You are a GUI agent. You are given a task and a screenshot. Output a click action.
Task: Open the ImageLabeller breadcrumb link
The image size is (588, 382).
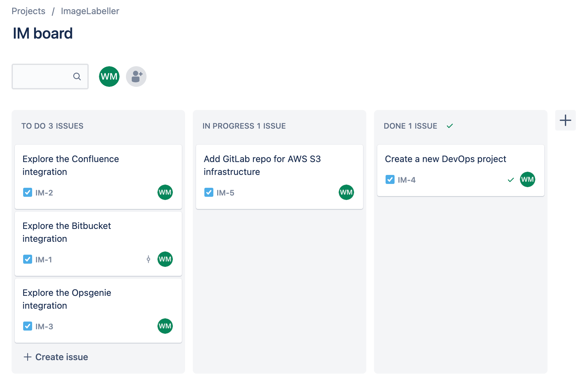90,11
